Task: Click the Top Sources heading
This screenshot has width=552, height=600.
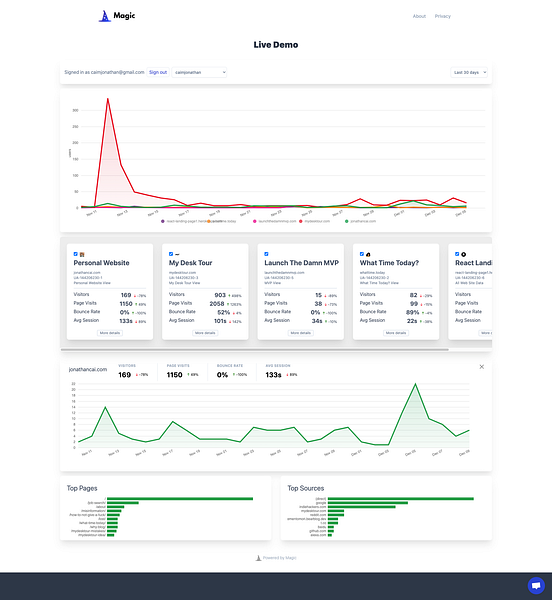Action: point(306,488)
